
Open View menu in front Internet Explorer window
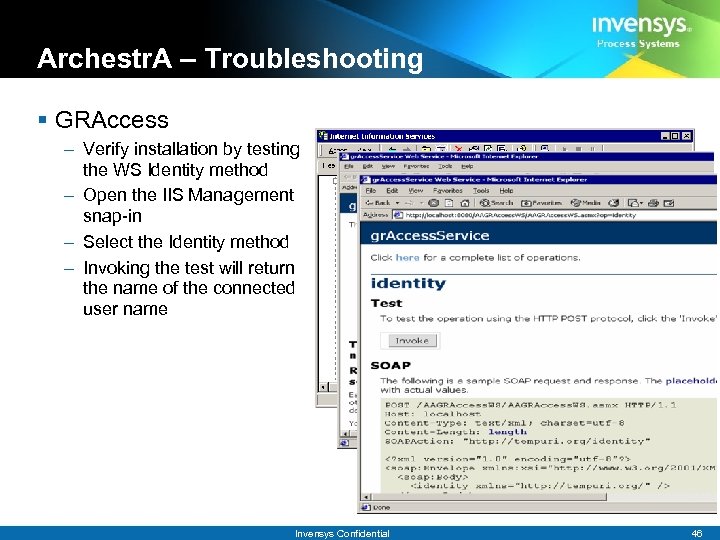point(416,191)
